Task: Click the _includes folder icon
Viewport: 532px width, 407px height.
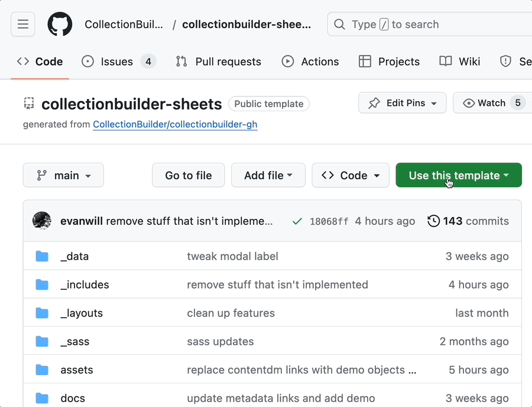Action: [x=42, y=285]
